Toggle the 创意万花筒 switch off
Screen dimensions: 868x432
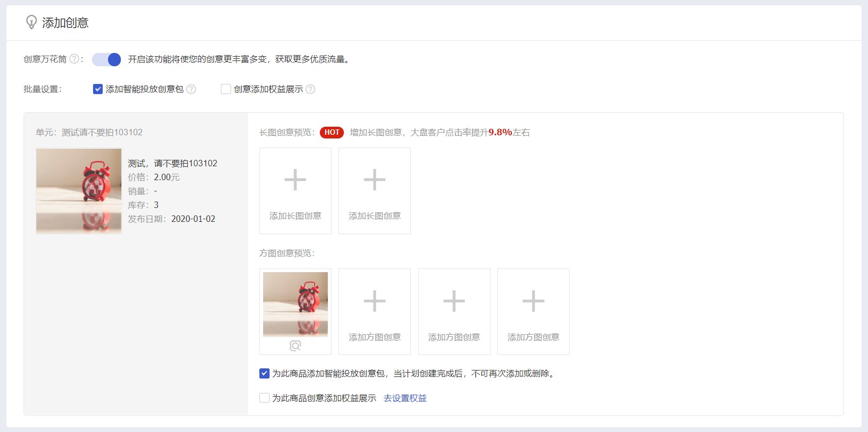[106, 59]
